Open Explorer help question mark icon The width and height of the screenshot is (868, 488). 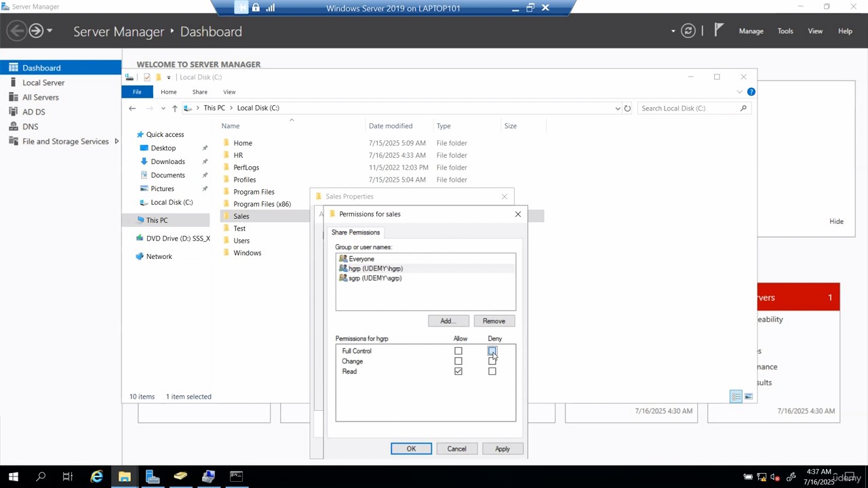click(x=751, y=92)
